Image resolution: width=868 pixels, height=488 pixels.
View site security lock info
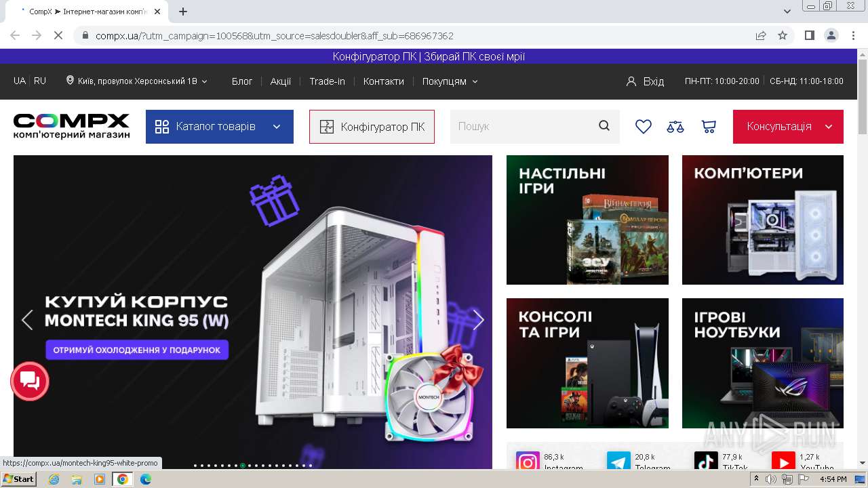(85, 35)
